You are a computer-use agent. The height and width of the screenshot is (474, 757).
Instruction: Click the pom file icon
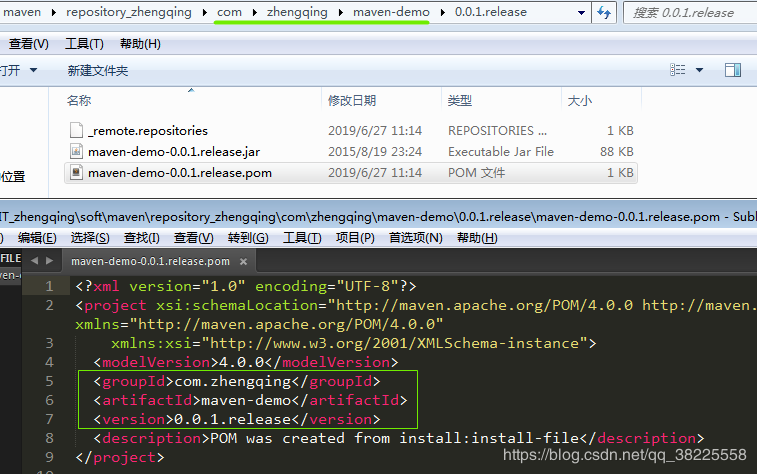click(x=76, y=172)
